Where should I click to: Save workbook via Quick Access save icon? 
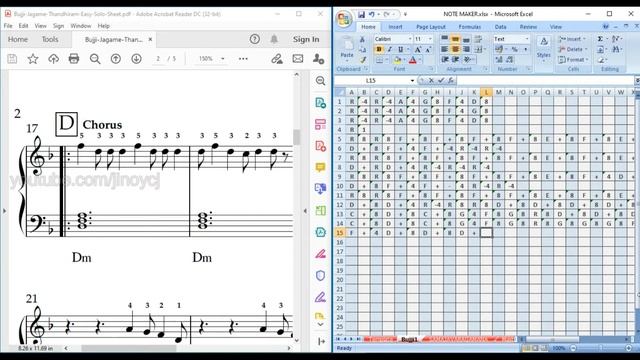point(361,14)
